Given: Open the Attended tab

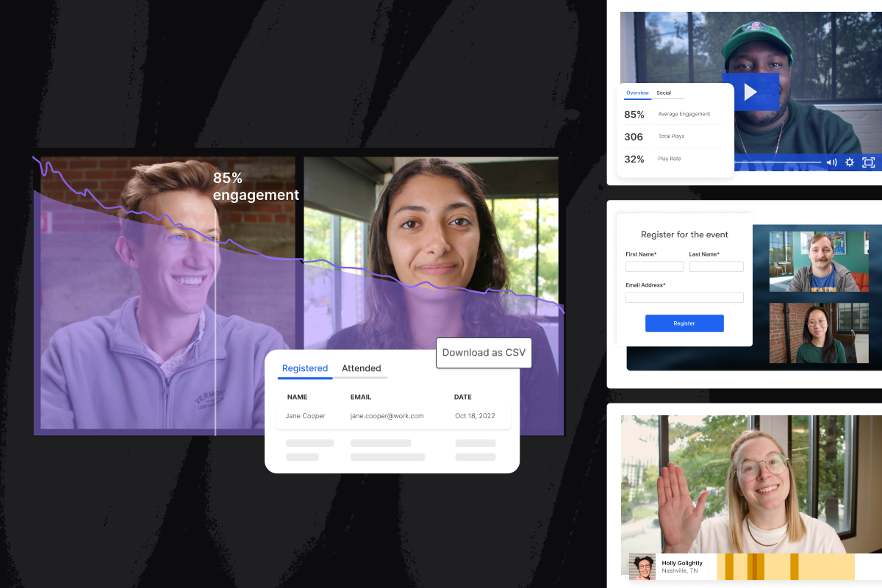Looking at the screenshot, I should pos(361,368).
